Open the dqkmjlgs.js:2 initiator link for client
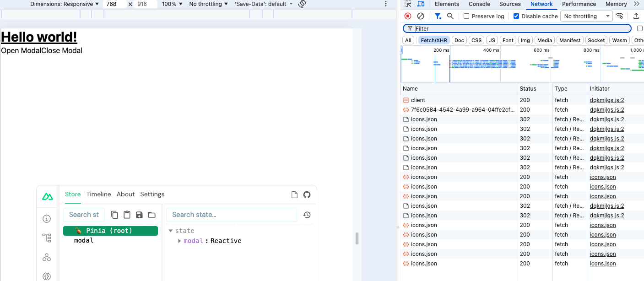The width and height of the screenshot is (644, 281). click(606, 100)
